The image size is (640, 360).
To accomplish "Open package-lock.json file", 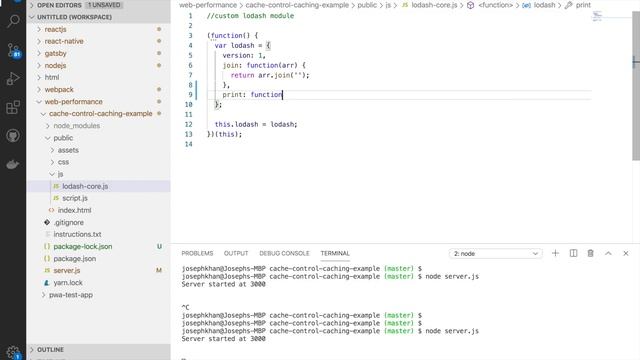I will [82, 247].
